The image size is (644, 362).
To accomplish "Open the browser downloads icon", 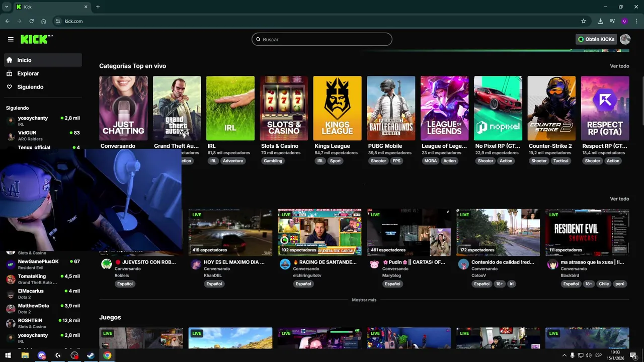I will 600,21.
